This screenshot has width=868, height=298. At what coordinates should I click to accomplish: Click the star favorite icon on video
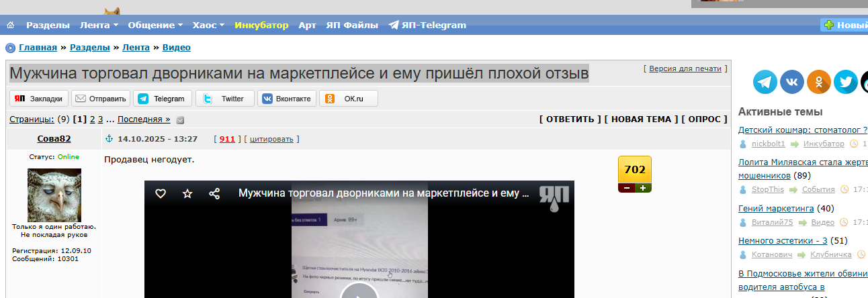tap(187, 193)
